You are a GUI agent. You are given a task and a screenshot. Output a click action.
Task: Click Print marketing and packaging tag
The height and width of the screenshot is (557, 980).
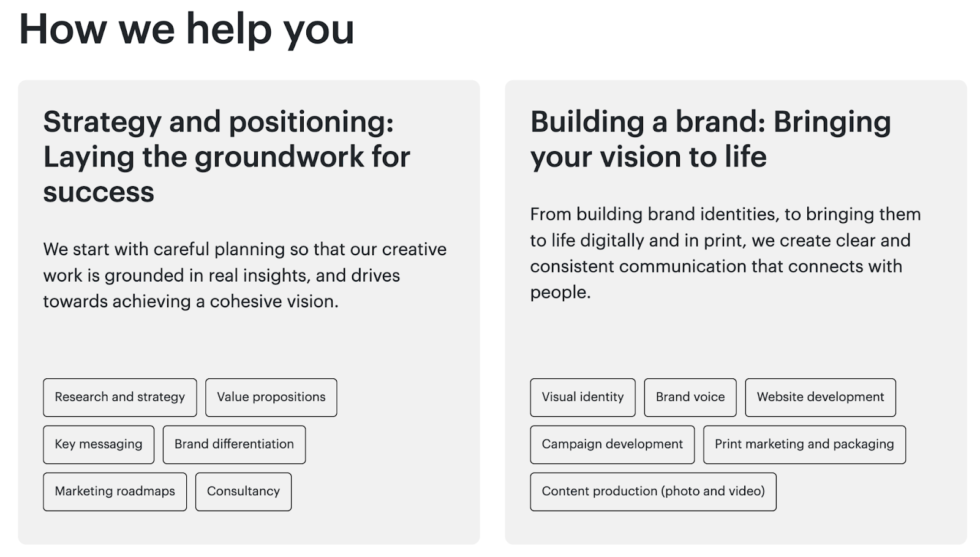tap(804, 444)
